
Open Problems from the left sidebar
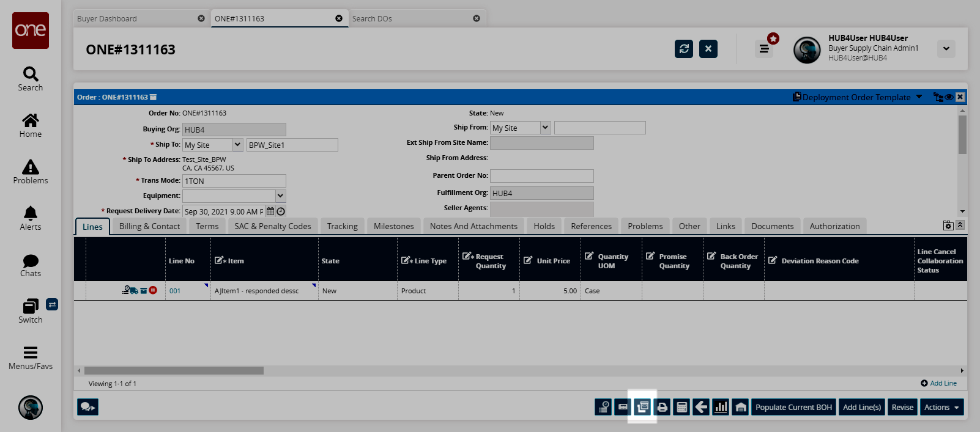pos(31,172)
